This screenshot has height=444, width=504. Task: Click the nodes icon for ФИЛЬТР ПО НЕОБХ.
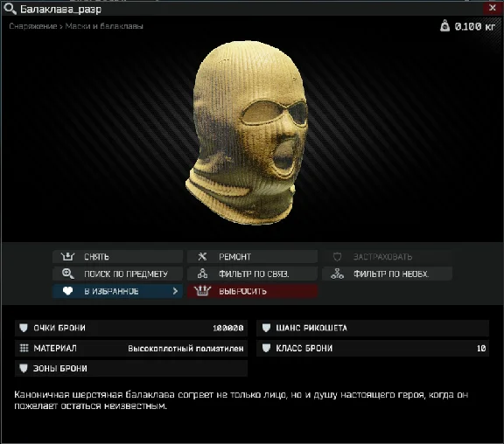pyautogui.click(x=337, y=274)
